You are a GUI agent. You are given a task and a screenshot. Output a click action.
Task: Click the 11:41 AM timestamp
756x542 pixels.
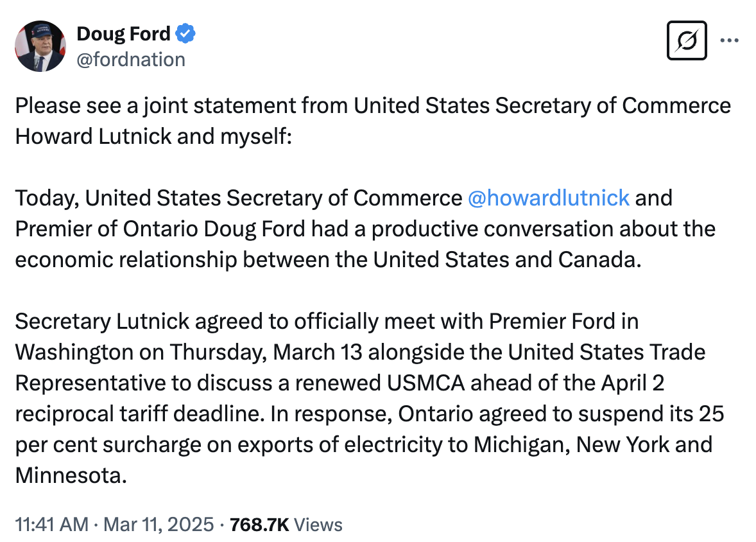(x=51, y=524)
